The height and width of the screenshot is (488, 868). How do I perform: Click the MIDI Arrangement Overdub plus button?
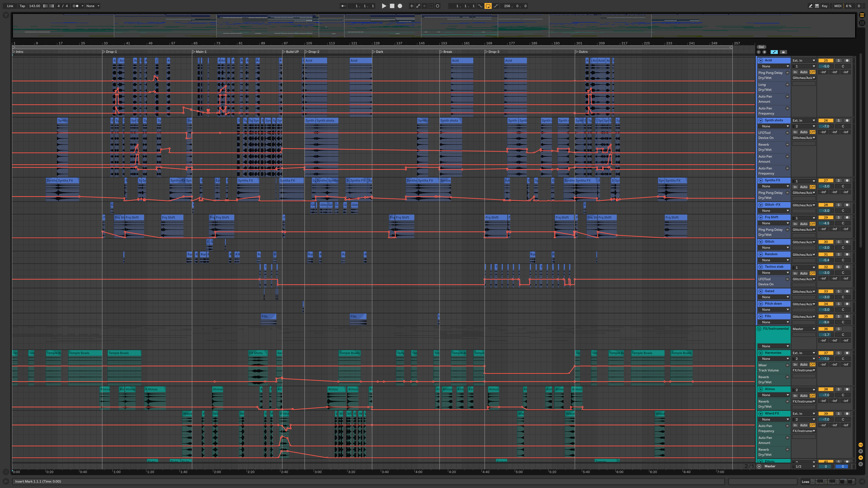click(x=411, y=6)
